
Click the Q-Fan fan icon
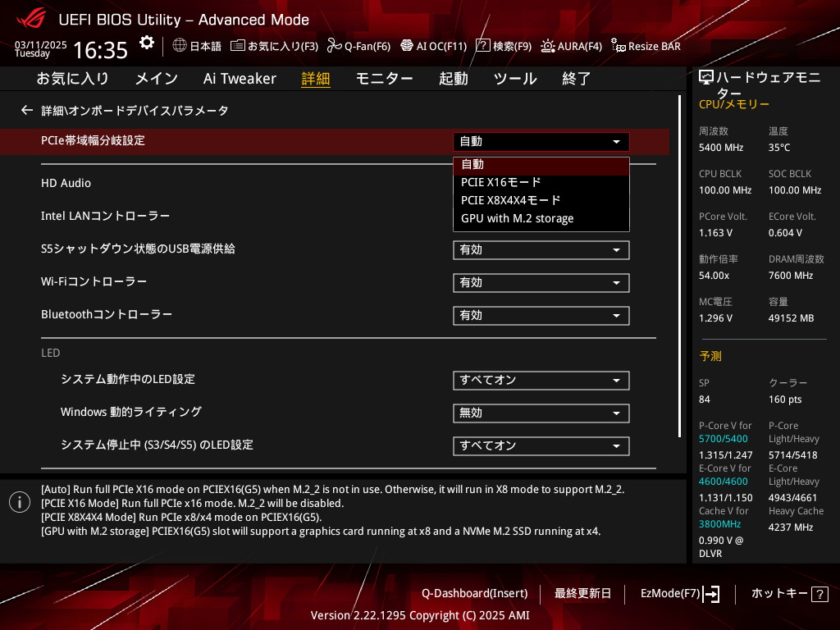point(335,46)
